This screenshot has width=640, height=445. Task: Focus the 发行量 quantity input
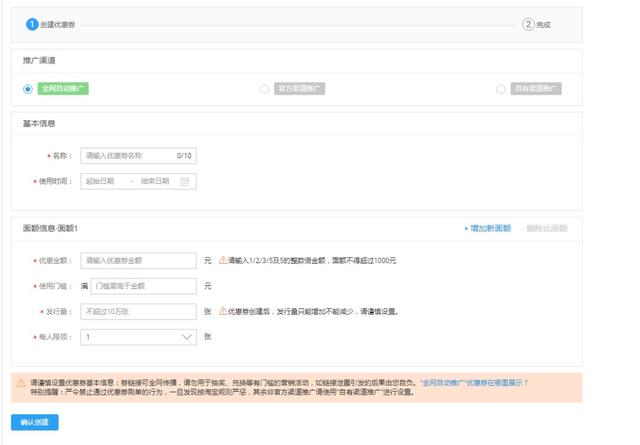click(138, 312)
